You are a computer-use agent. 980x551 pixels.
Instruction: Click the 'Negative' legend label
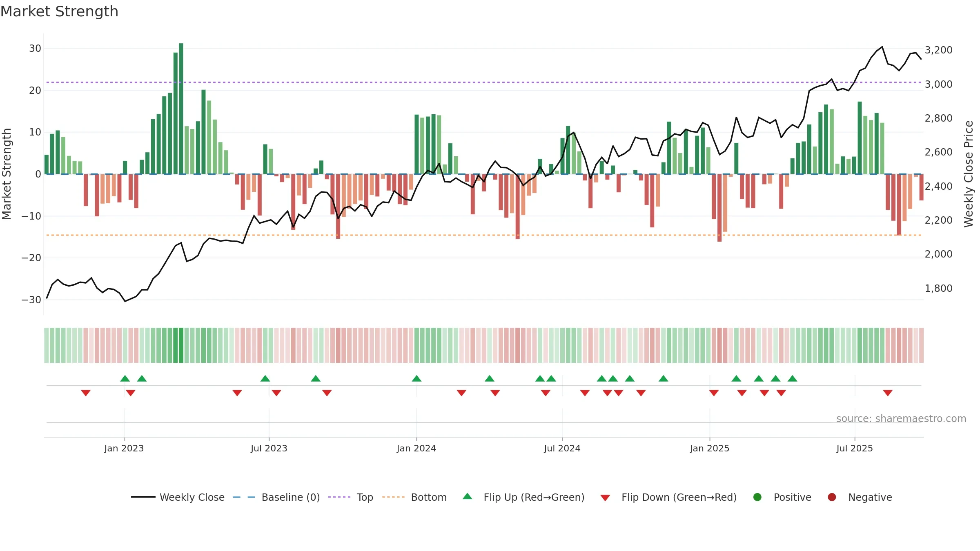click(870, 498)
